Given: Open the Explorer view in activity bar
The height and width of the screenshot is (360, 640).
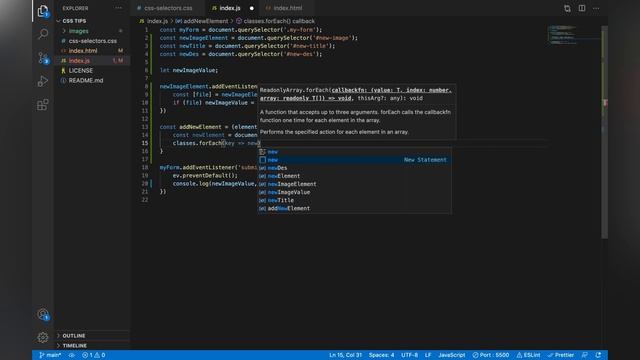Looking at the screenshot, I should tap(43, 11).
